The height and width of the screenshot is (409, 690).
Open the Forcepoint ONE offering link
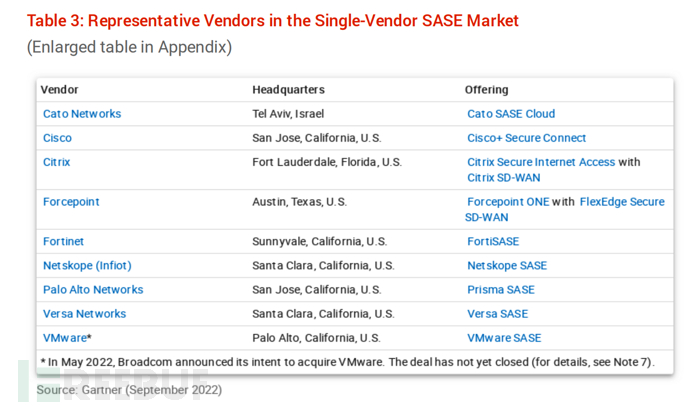509,202
